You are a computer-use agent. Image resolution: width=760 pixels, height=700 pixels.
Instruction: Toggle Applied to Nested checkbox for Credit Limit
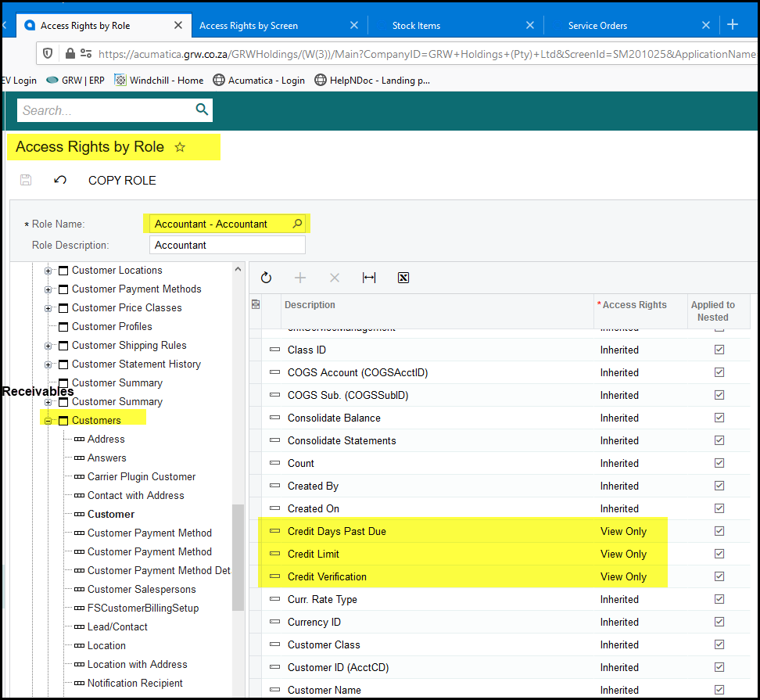click(719, 554)
